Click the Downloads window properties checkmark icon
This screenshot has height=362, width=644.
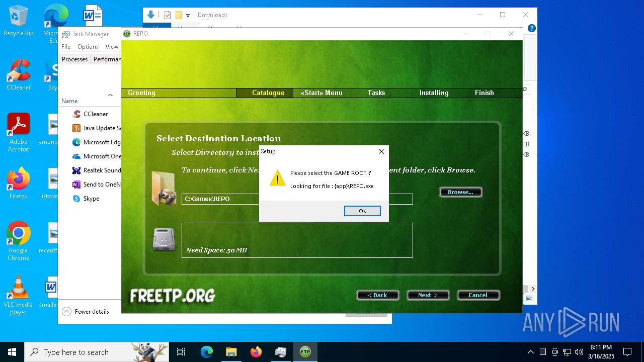(168, 15)
